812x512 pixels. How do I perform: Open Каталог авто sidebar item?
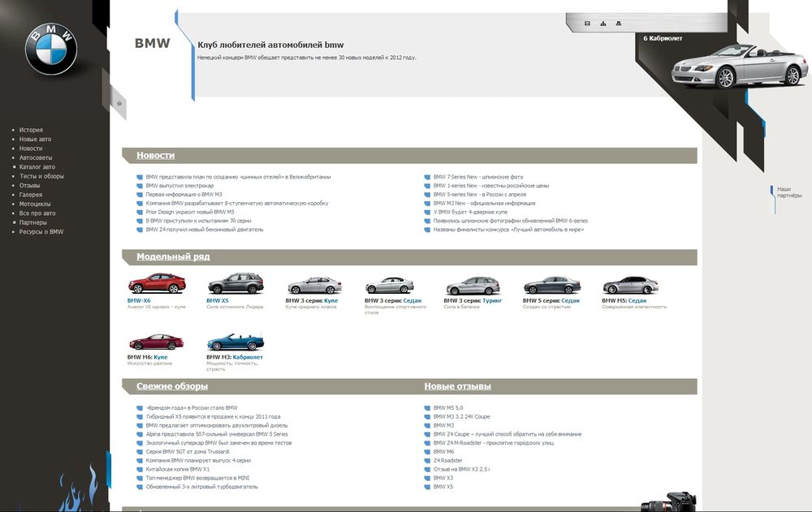[37, 167]
